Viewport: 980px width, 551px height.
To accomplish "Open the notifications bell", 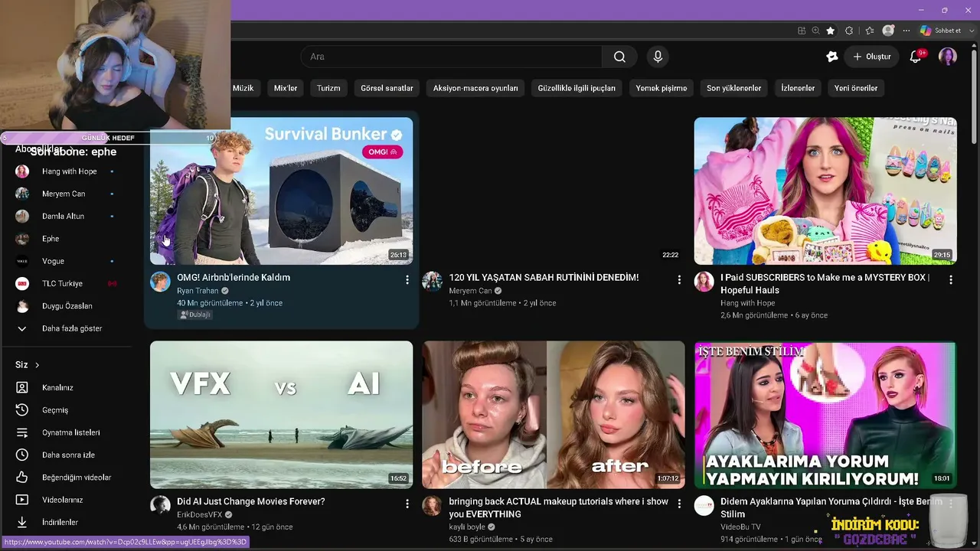I will (x=915, y=57).
